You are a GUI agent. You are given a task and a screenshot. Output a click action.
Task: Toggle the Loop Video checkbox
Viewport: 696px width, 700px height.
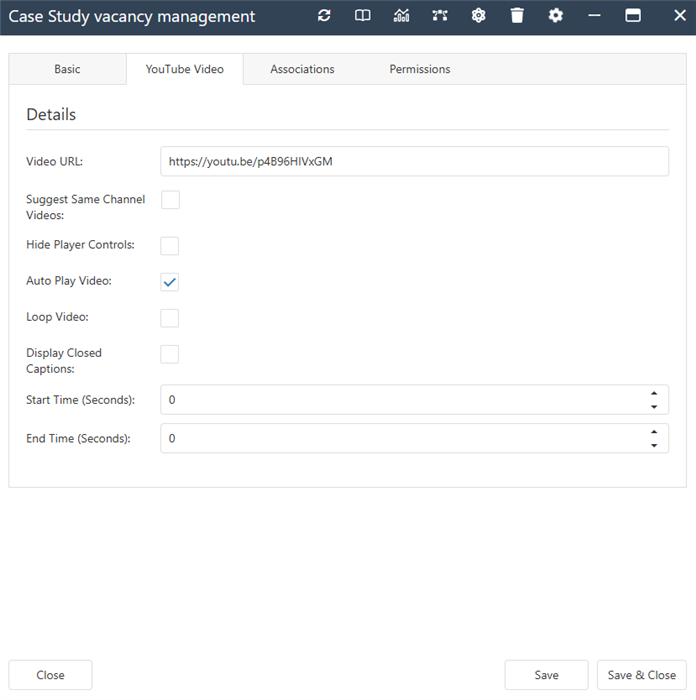(170, 318)
